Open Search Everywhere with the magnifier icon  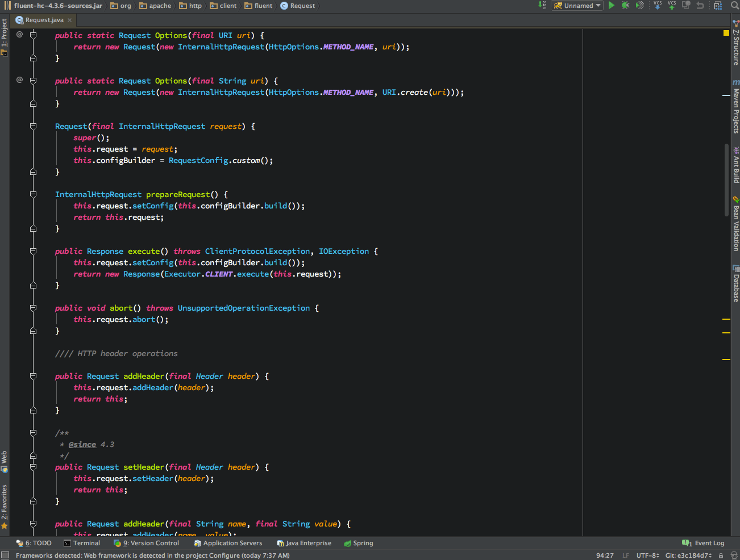[733, 5]
